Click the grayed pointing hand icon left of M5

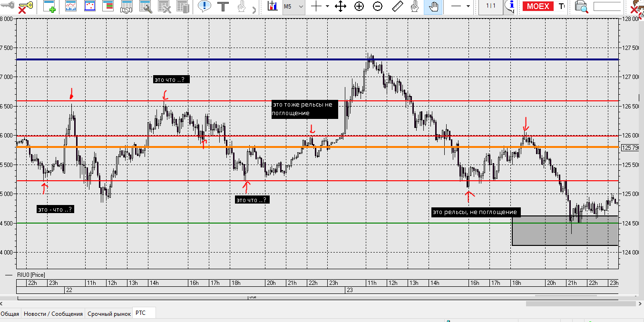pyautogui.click(x=241, y=7)
